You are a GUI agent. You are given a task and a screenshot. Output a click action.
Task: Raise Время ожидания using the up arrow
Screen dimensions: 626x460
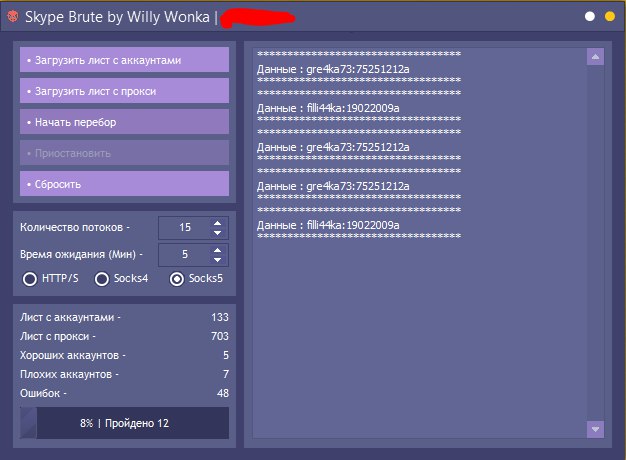[217, 250]
